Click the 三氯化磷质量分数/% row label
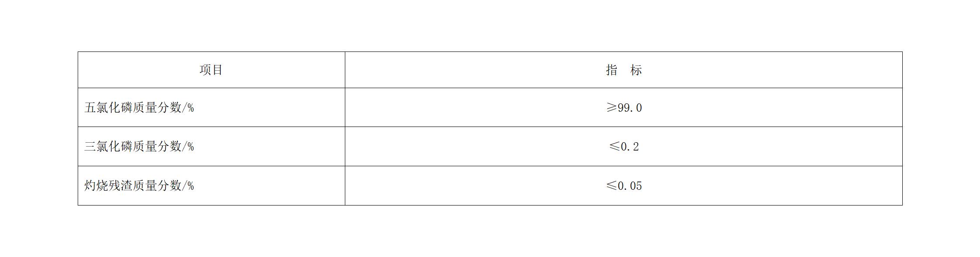This screenshot has width=980, height=257. click(139, 147)
